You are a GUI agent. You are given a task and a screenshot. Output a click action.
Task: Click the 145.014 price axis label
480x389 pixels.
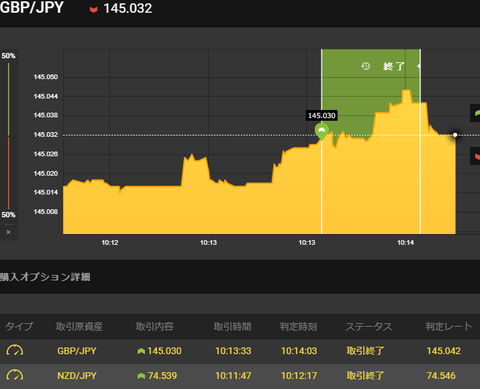coord(46,192)
